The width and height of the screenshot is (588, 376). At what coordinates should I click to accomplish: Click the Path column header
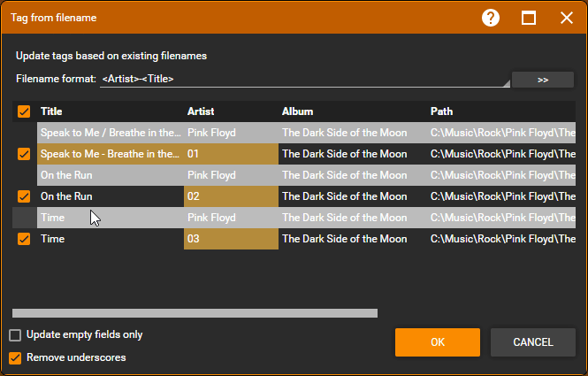pos(441,111)
